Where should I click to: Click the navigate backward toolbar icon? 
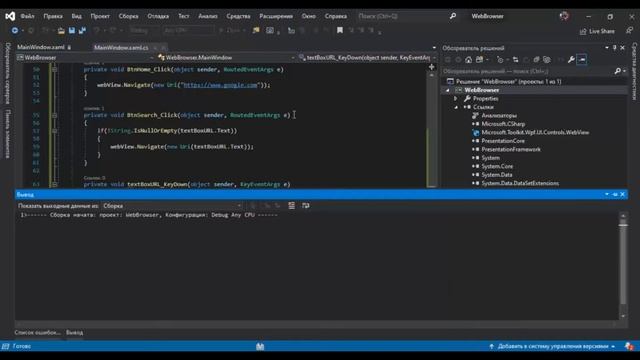(15, 30)
